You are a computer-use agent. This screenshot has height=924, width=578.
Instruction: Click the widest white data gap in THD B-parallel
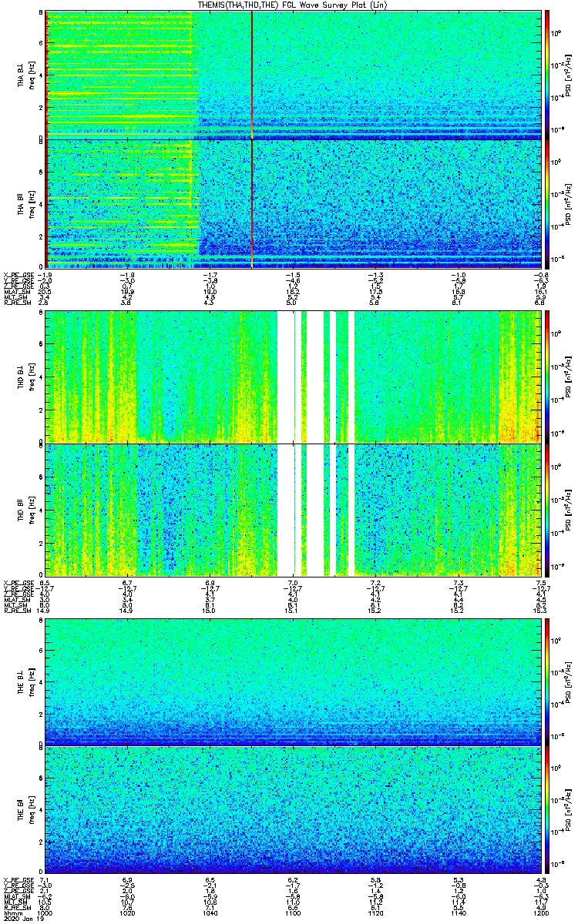[x=286, y=510]
